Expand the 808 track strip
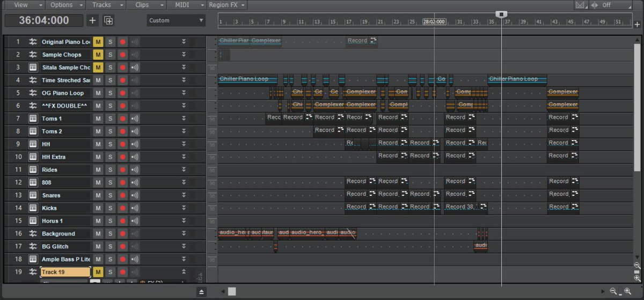The height and width of the screenshot is (300, 644). point(184,182)
